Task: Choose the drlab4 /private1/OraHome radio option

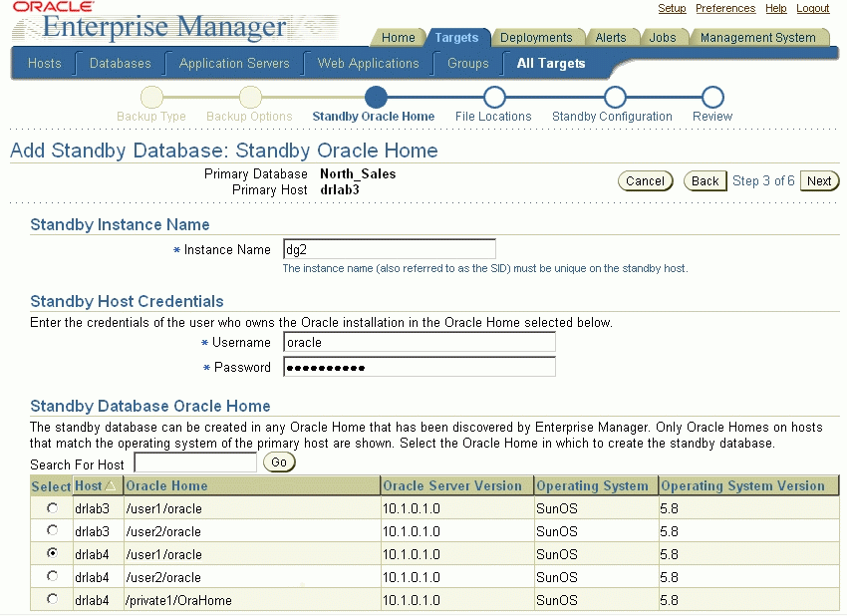Action: click(52, 599)
